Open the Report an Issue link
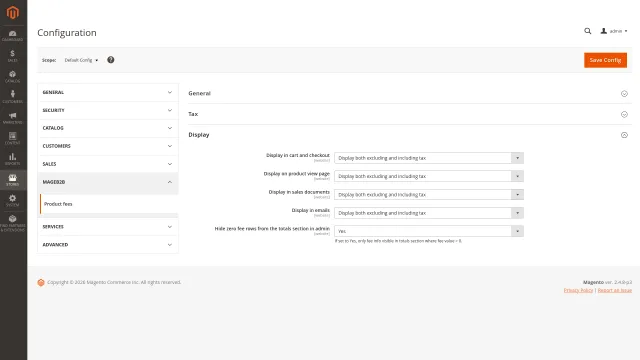640x360 pixels. click(615, 290)
